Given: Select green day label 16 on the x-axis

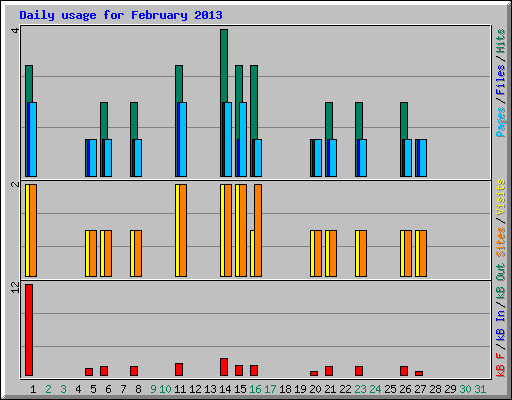Looking at the screenshot, I should pyautogui.click(x=255, y=389).
